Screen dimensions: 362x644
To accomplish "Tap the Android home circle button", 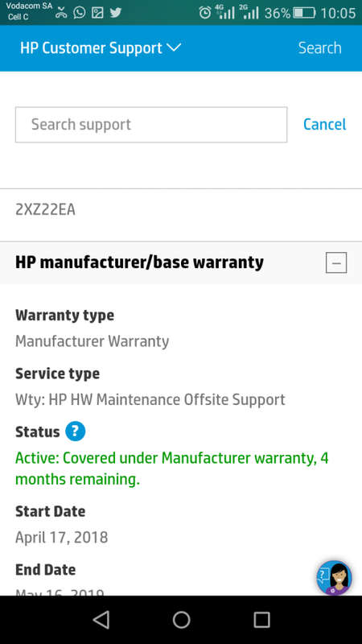I will coord(181,620).
